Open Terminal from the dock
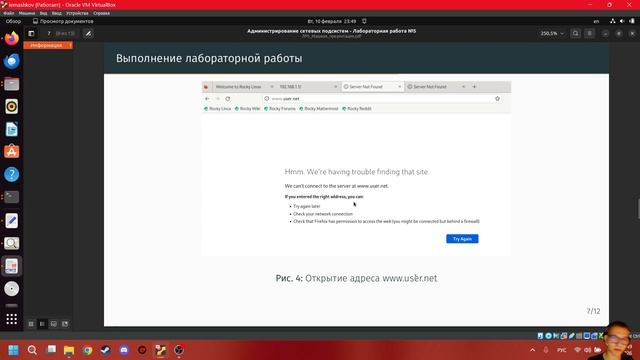Screen dimensions: 640x360 point(11,197)
